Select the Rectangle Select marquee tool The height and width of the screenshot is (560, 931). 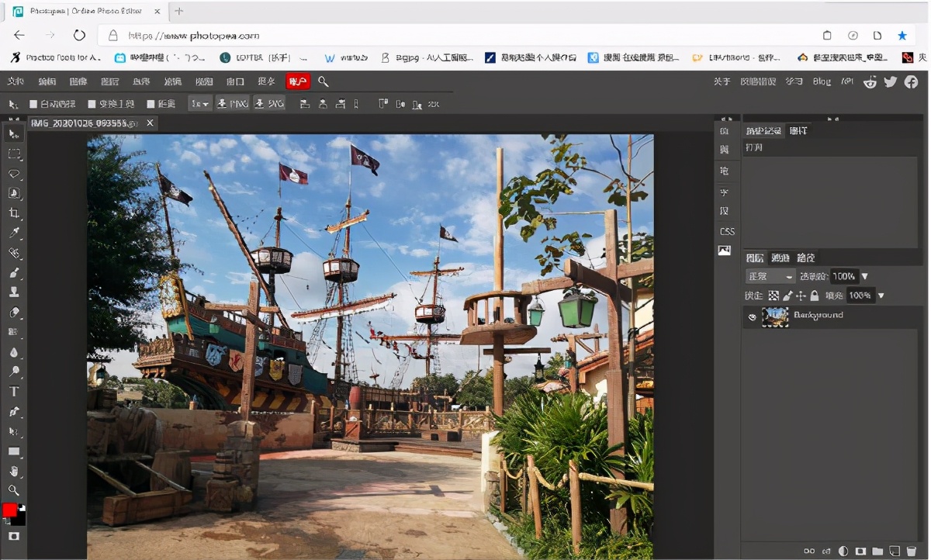coord(14,154)
